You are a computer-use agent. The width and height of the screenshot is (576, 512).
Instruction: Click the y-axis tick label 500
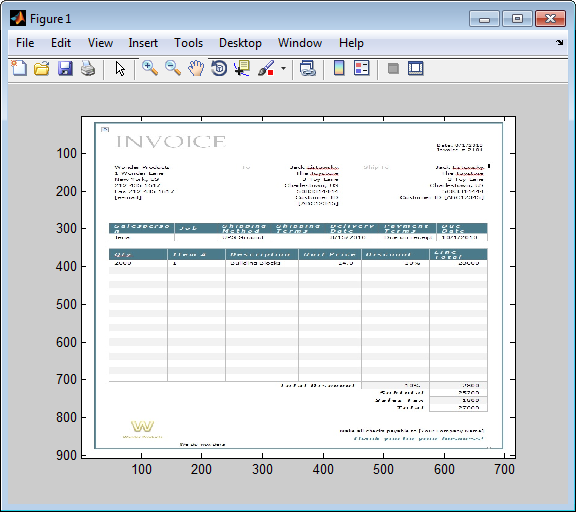pos(66,304)
